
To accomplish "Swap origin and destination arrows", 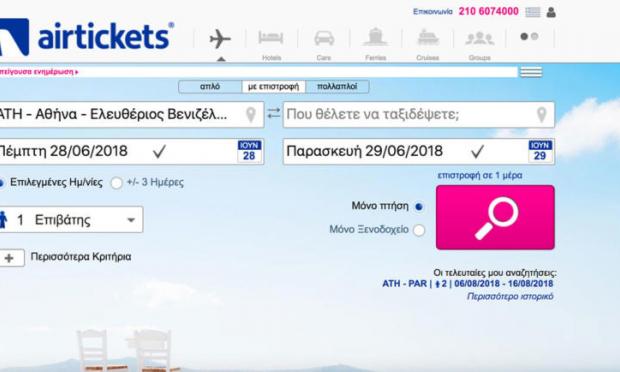I will tap(273, 114).
